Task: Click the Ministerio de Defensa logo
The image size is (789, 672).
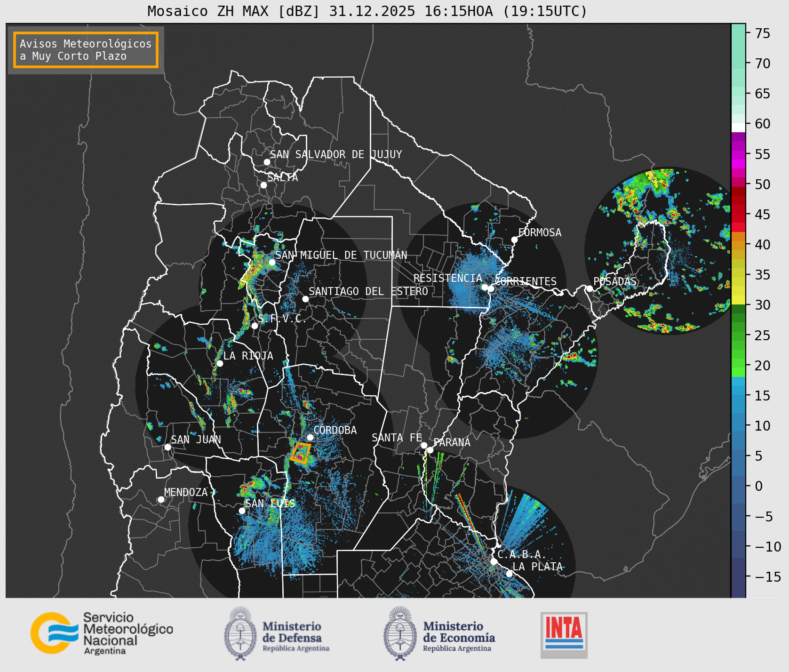Action: point(277,633)
